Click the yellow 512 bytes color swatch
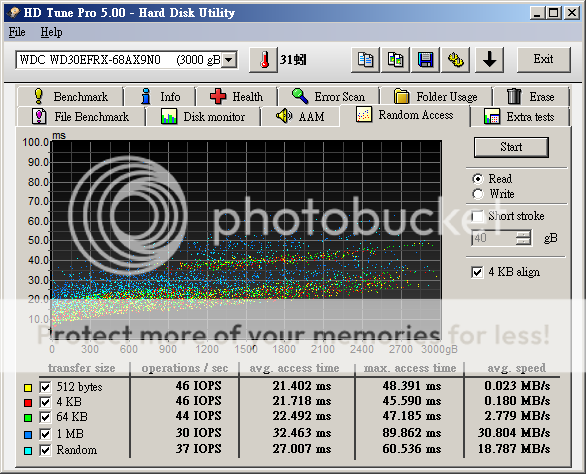Screen dimensions: 586x474 28,388
